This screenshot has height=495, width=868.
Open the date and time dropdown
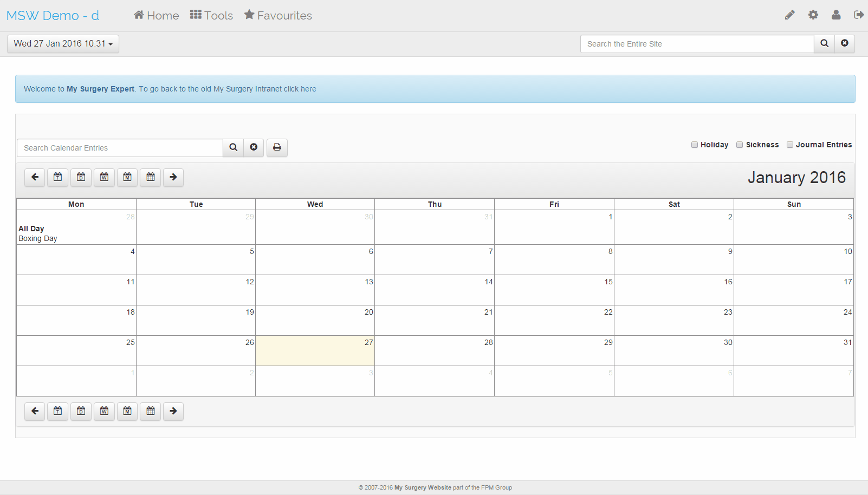(63, 44)
